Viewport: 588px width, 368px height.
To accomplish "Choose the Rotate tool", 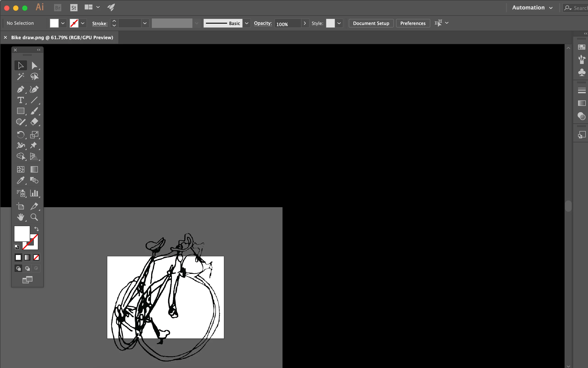I will pyautogui.click(x=21, y=134).
